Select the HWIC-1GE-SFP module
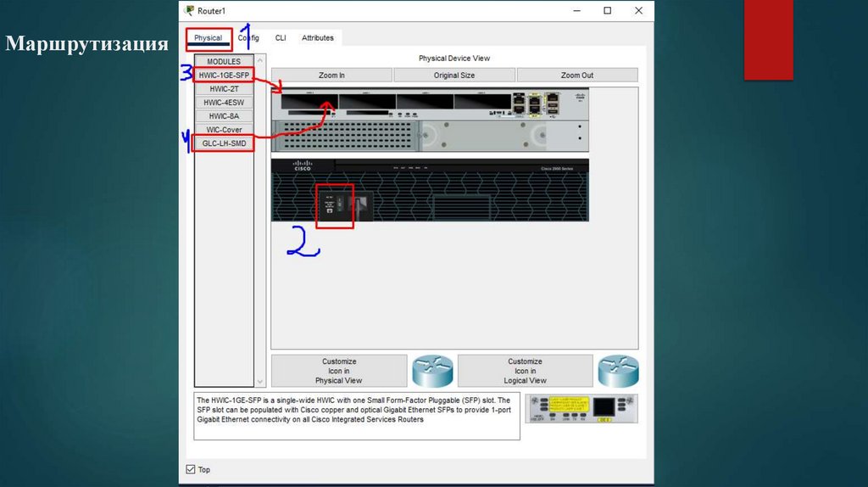This screenshot has width=868, height=487. (x=224, y=75)
